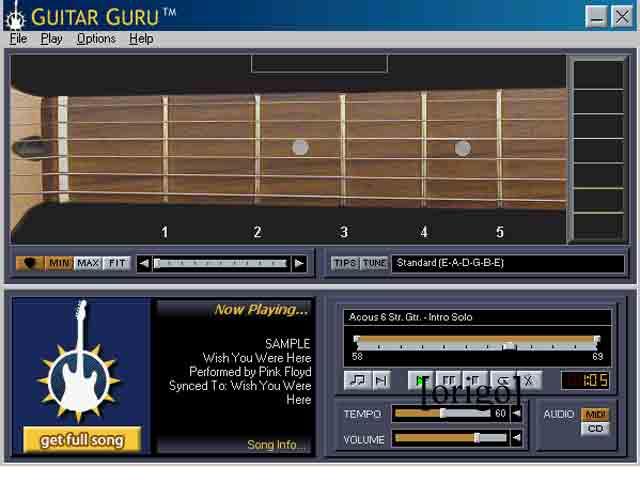The width and height of the screenshot is (640, 480).
Task: Click the TEMPO slider
Action: [x=443, y=413]
